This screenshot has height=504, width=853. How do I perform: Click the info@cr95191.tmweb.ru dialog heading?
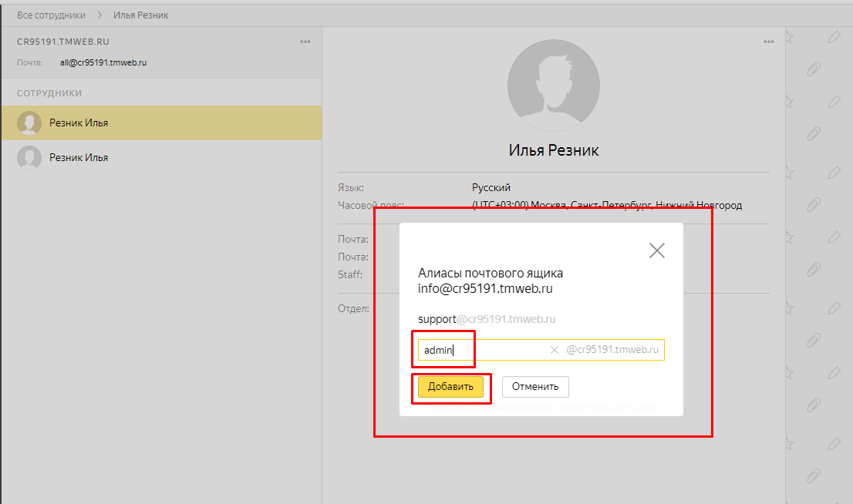pos(485,289)
